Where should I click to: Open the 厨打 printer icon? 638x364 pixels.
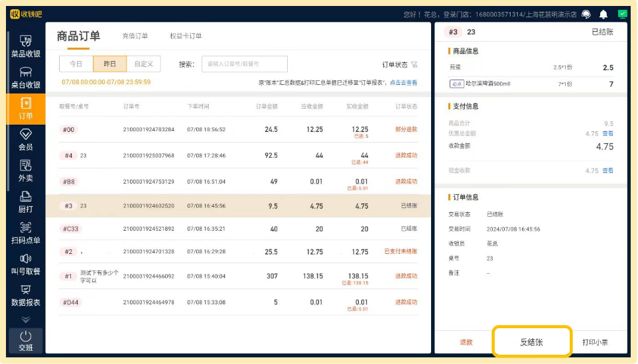coord(25,202)
